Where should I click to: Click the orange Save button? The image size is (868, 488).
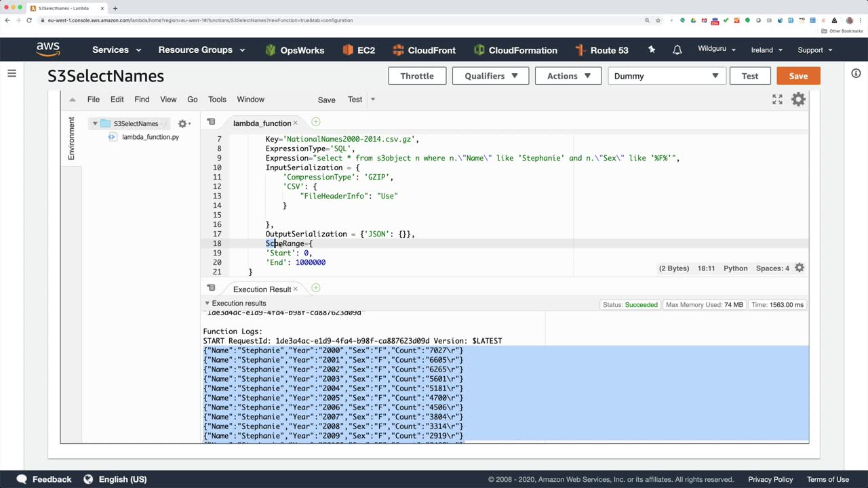pyautogui.click(x=798, y=76)
